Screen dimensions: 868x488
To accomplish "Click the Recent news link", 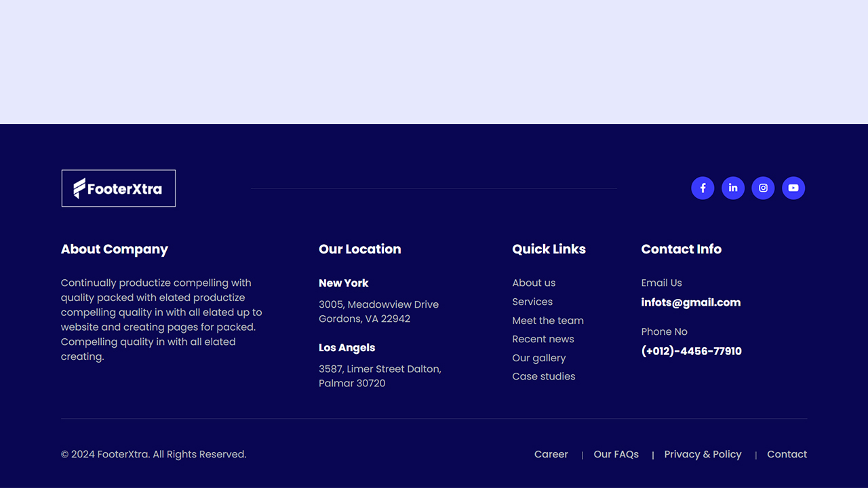I will tap(543, 338).
